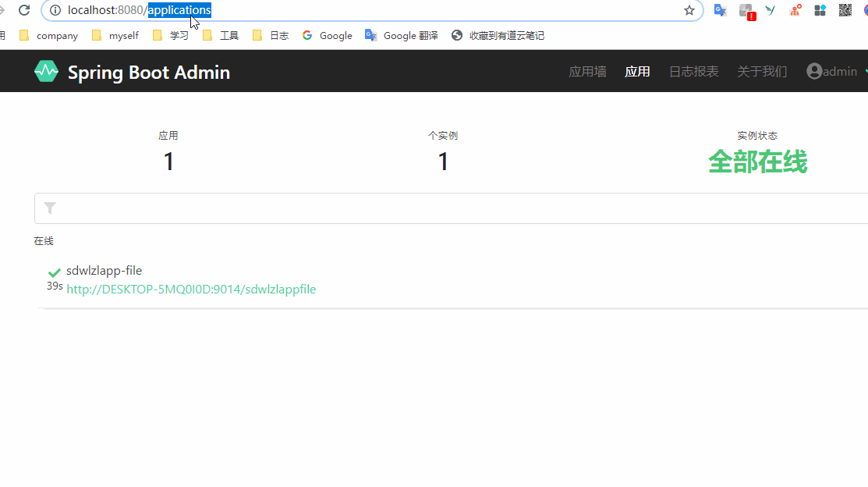Open the 学习 bookmarks folder

pyautogui.click(x=171, y=35)
